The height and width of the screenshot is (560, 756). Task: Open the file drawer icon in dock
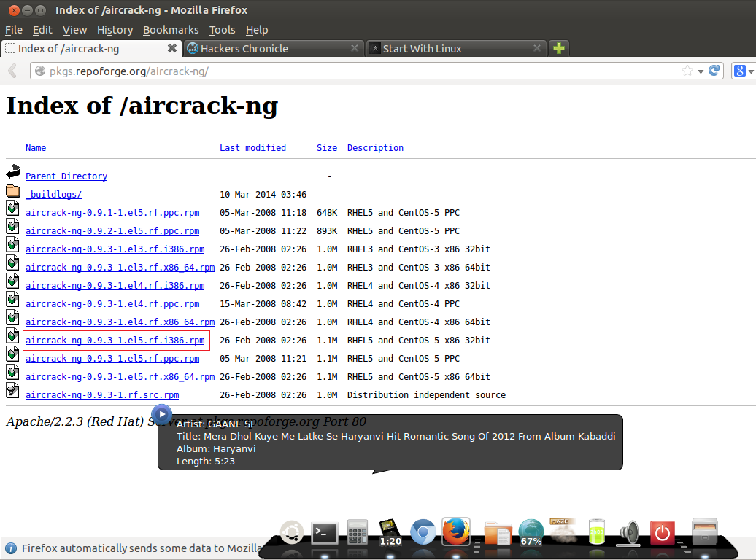click(704, 532)
